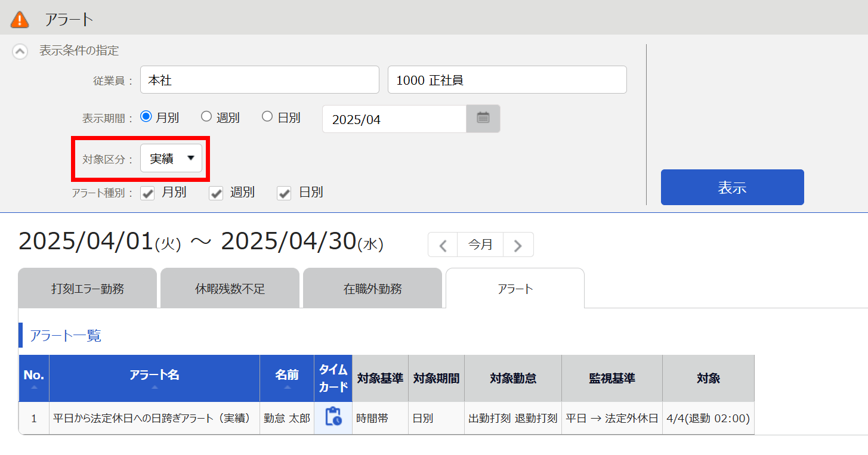Uncheck the 週別 alert type checkbox
The width and height of the screenshot is (868, 455).
point(216,193)
